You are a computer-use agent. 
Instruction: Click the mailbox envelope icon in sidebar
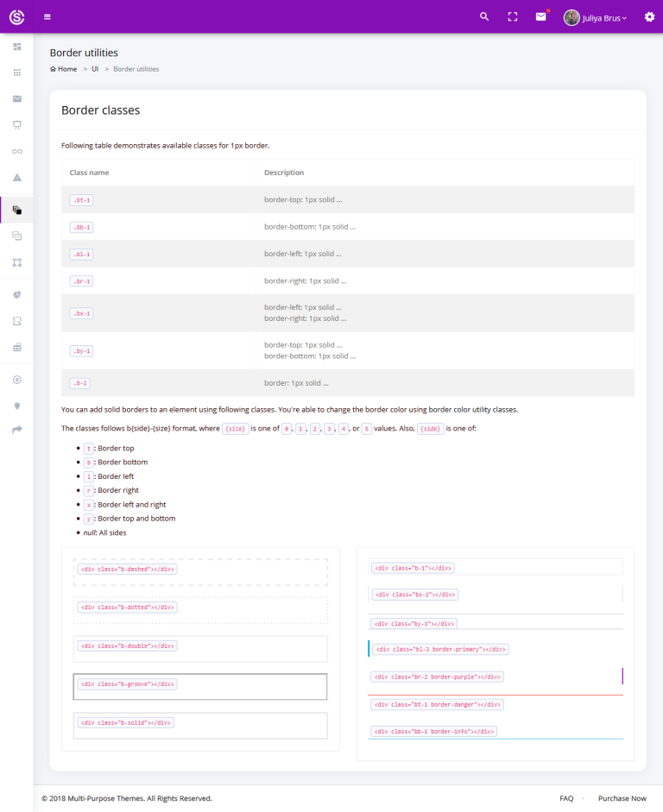[x=16, y=98]
